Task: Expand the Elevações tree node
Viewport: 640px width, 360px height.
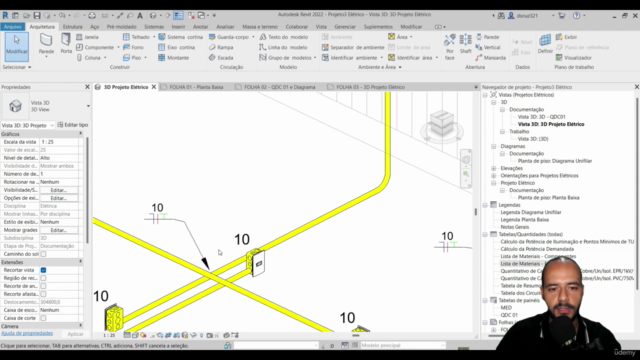Action: click(x=494, y=168)
